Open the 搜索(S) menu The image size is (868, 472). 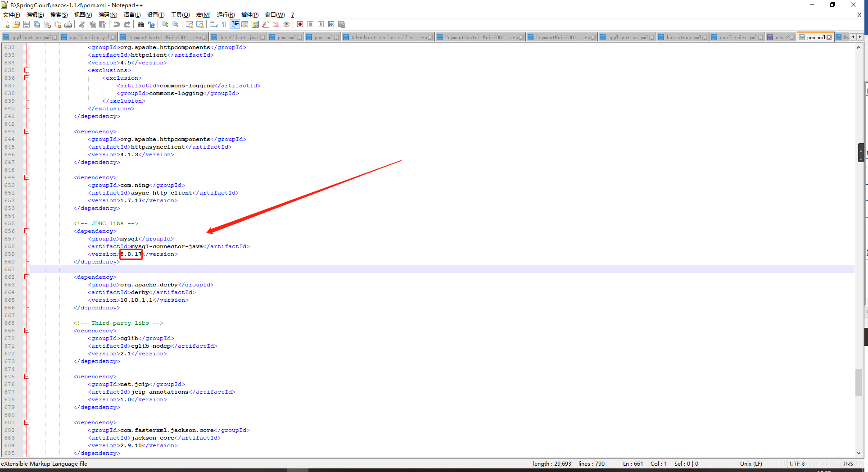[x=59, y=15]
